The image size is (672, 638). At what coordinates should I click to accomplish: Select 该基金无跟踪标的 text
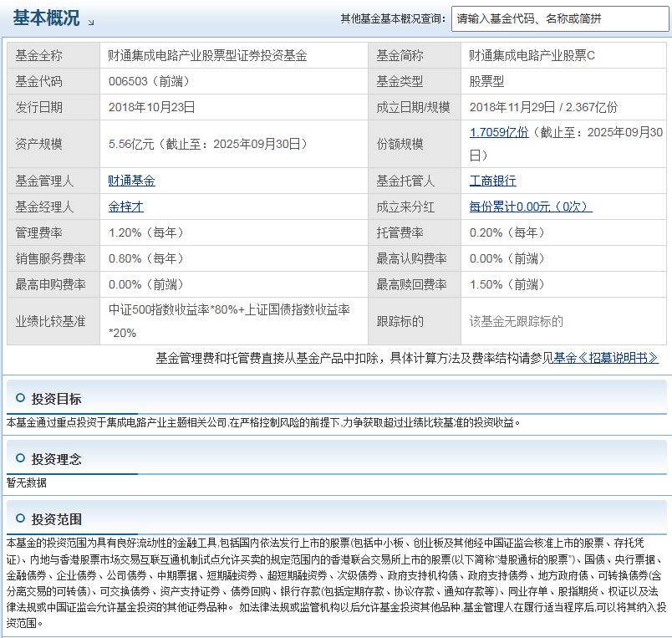(x=516, y=321)
